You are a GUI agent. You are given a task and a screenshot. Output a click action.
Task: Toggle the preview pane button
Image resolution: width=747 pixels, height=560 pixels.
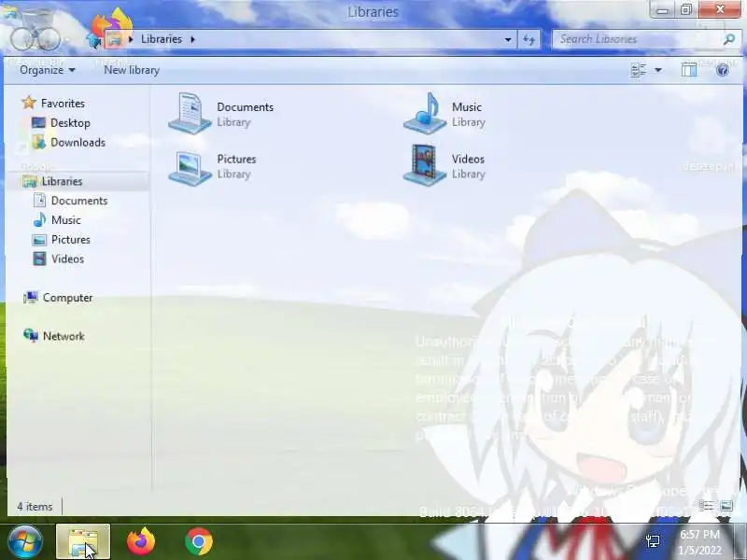pos(689,70)
